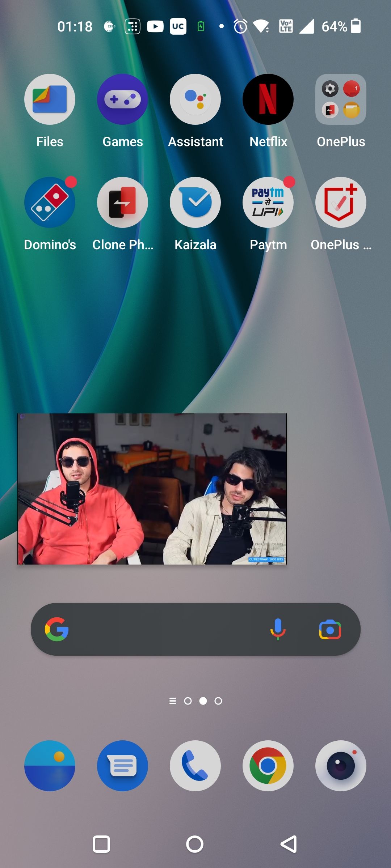Tap the picture-in-picture video window
Screen dimensions: 391x868
click(152, 489)
